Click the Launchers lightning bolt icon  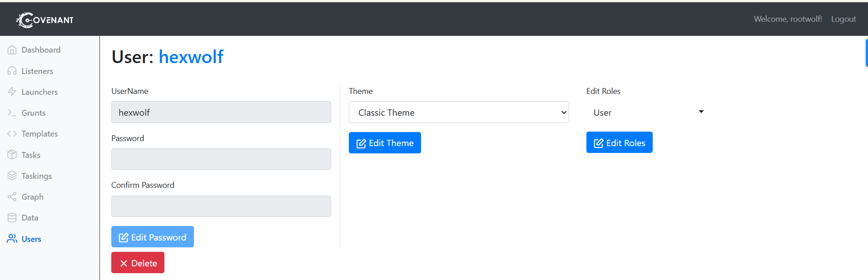pyautogui.click(x=12, y=92)
